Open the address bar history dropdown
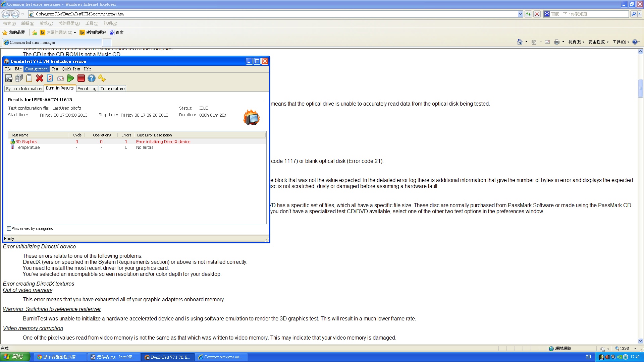The width and height of the screenshot is (644, 362). (x=520, y=14)
